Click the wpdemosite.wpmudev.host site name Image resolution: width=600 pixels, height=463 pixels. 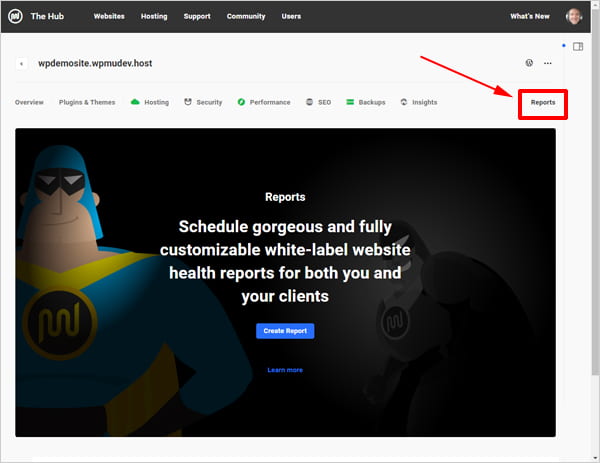[x=95, y=64]
